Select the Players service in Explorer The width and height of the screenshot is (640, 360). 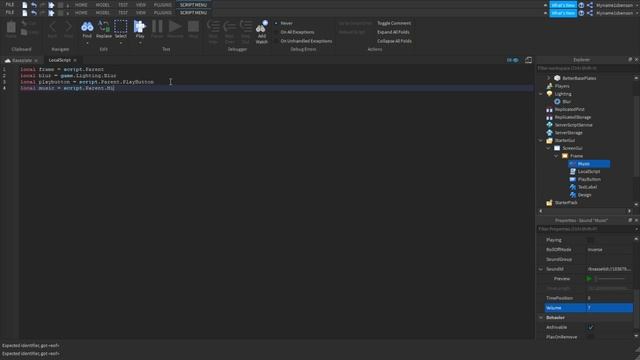562,86
